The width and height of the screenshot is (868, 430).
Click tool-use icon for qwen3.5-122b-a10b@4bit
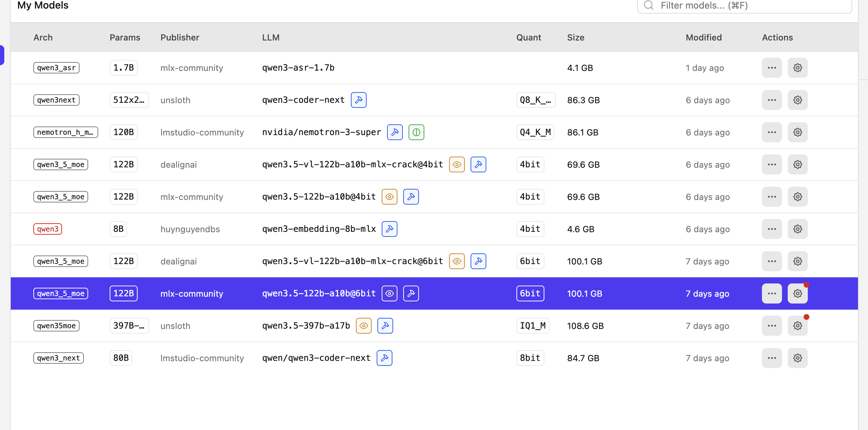(x=411, y=197)
